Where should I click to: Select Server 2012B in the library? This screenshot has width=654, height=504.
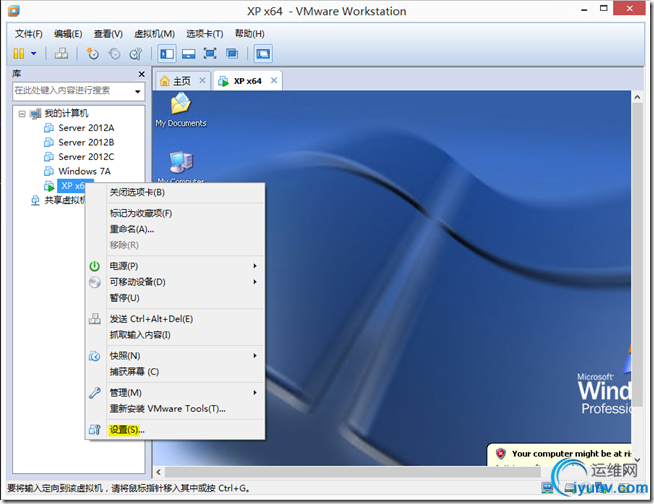tap(86, 142)
